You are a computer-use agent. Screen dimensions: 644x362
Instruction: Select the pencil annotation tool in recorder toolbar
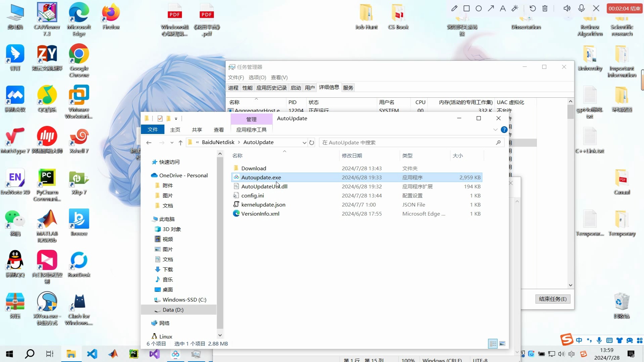click(x=454, y=8)
